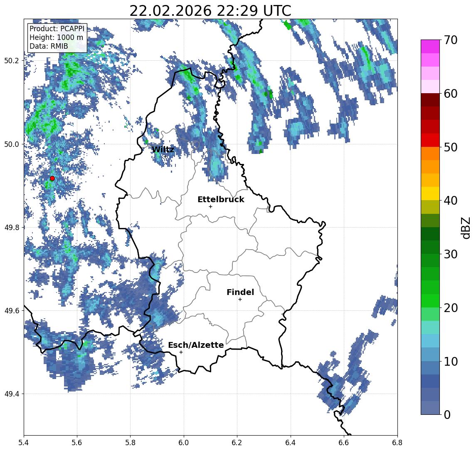This screenshot has height=451, width=476.
Task: Click the Wiltz city label
Action: point(163,149)
